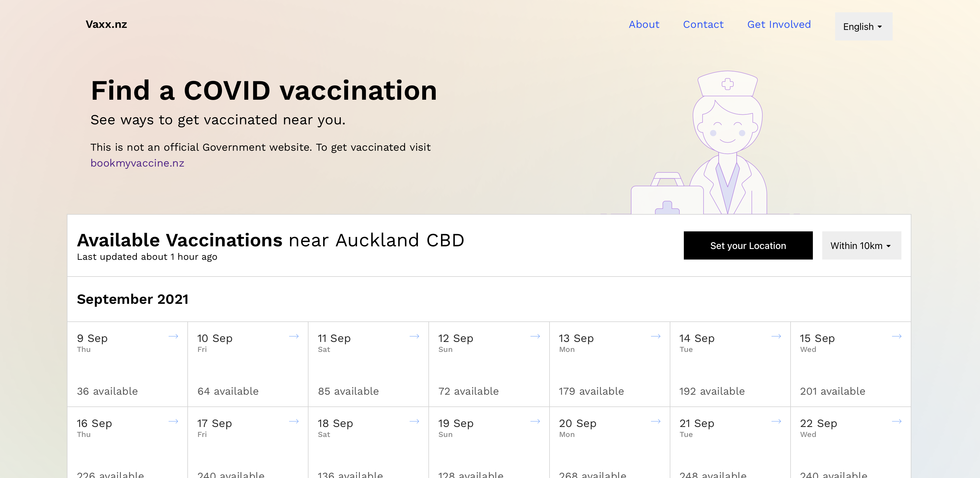The image size is (980, 478).
Task: Select the 11 Sep Saturday cell
Action: tap(368, 364)
